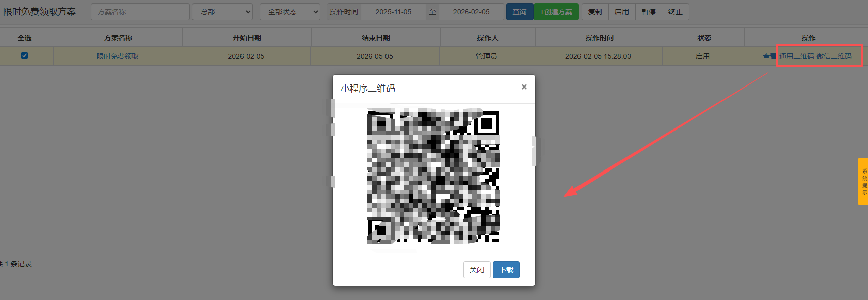The height and width of the screenshot is (300, 868).
Task: Click the 限时免费领取方案 page title
Action: 39,12
